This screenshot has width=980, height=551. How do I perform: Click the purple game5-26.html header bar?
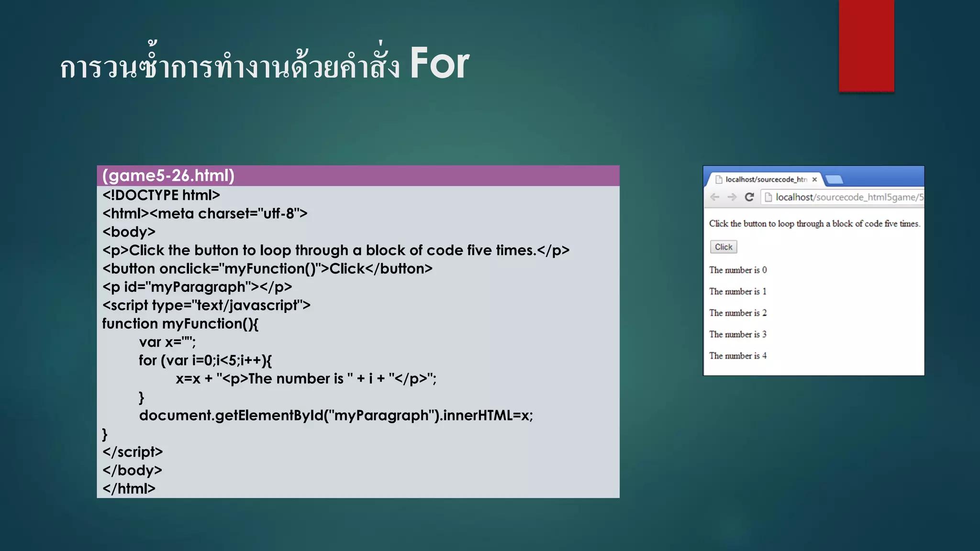(x=358, y=176)
